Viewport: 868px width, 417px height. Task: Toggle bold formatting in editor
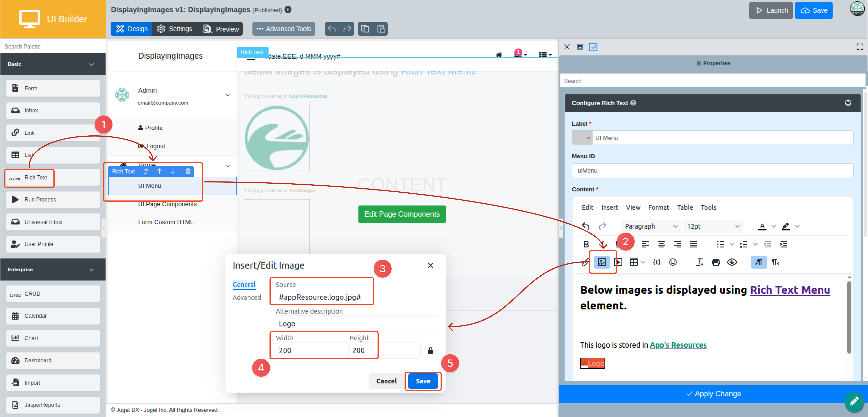(586, 244)
